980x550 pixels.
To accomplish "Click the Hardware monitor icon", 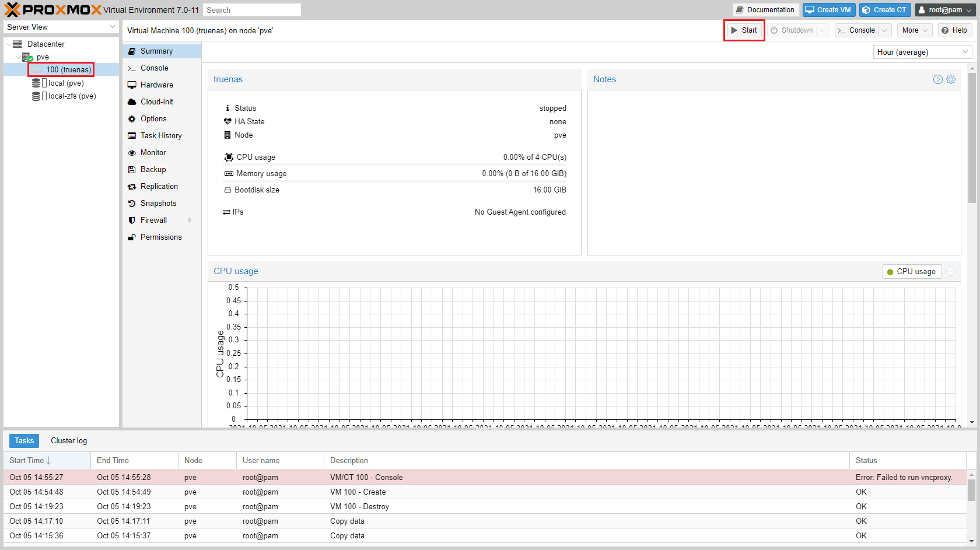I will pyautogui.click(x=132, y=85).
